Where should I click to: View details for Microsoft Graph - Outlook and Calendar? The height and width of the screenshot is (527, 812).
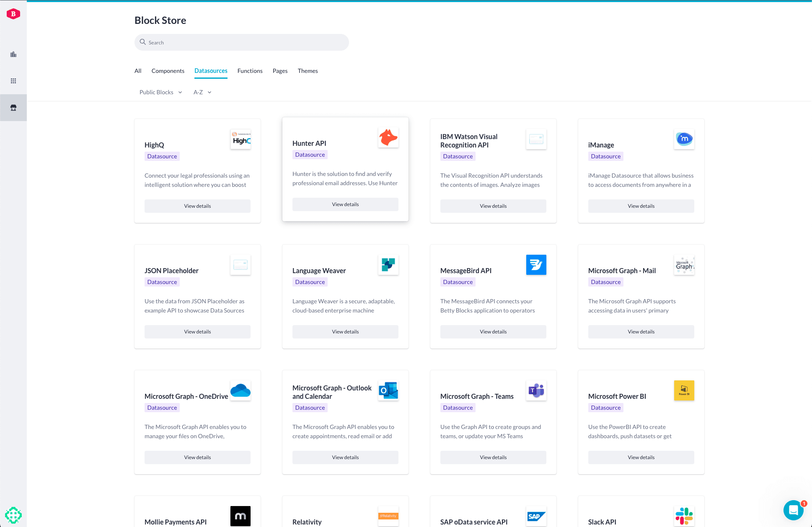tap(346, 457)
